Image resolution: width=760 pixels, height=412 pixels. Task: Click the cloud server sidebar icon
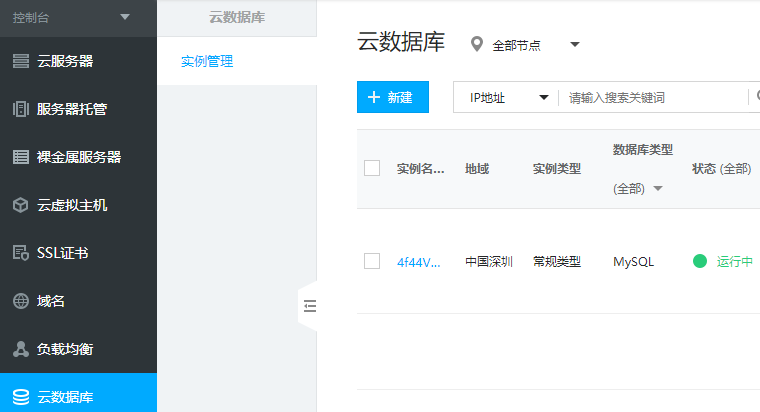point(20,61)
